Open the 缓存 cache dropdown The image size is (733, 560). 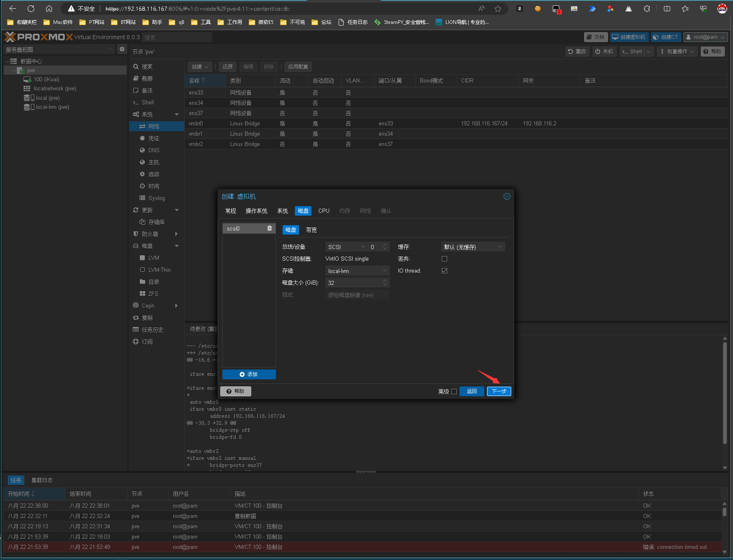pos(473,247)
